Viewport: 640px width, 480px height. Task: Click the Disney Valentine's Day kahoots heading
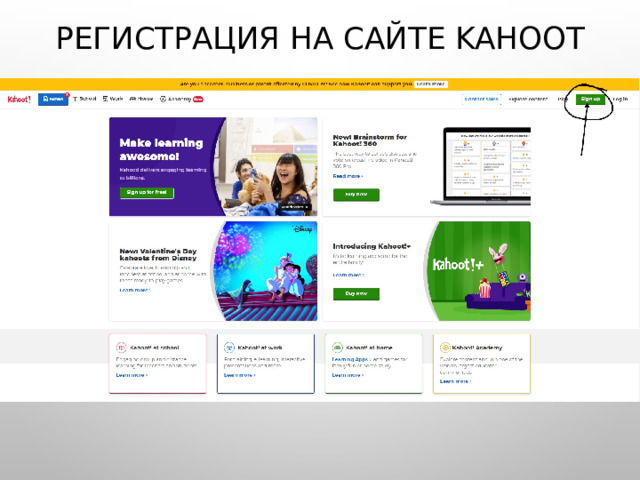[x=158, y=254]
